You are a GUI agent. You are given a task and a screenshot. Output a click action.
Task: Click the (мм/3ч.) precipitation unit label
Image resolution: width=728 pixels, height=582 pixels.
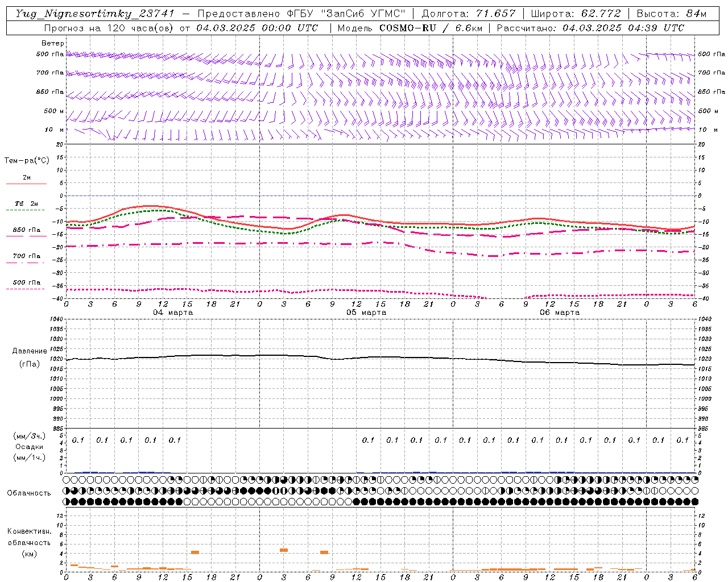[x=30, y=436]
